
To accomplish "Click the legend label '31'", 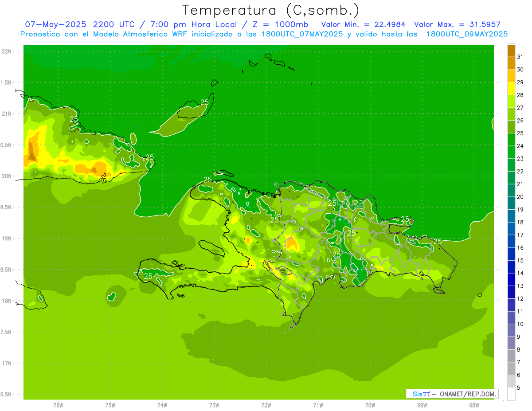I will pyautogui.click(x=520, y=57).
